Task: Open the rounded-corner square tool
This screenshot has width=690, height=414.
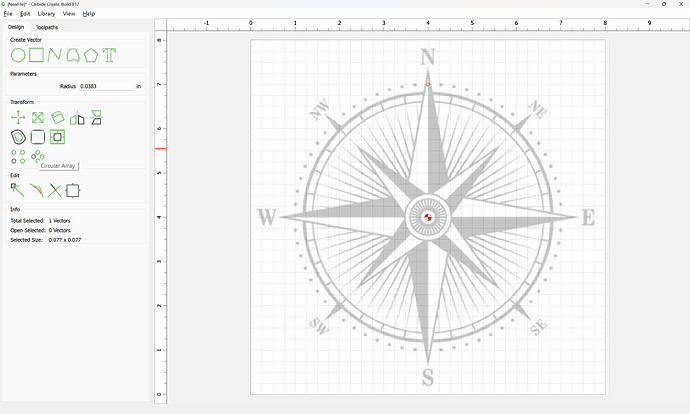Action: pyautogui.click(x=38, y=137)
